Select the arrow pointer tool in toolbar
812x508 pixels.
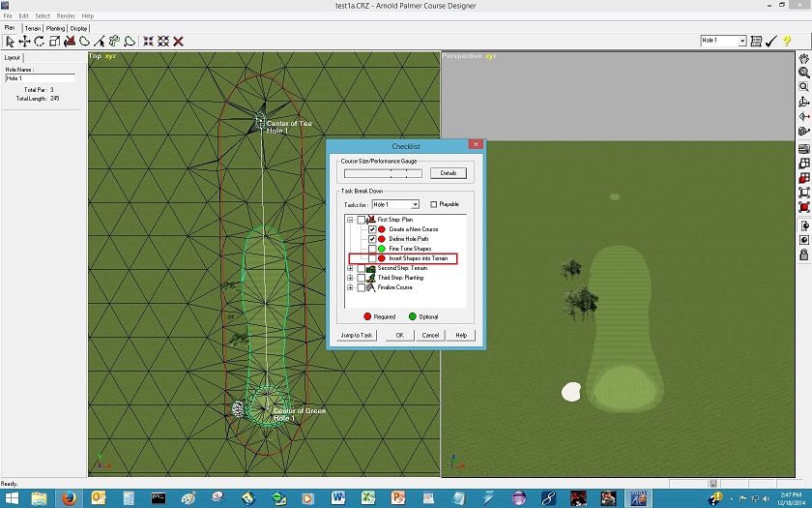(10, 42)
